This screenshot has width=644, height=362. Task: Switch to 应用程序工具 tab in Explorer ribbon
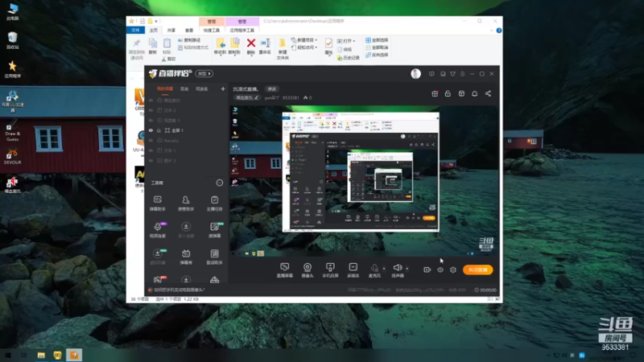[242, 31]
